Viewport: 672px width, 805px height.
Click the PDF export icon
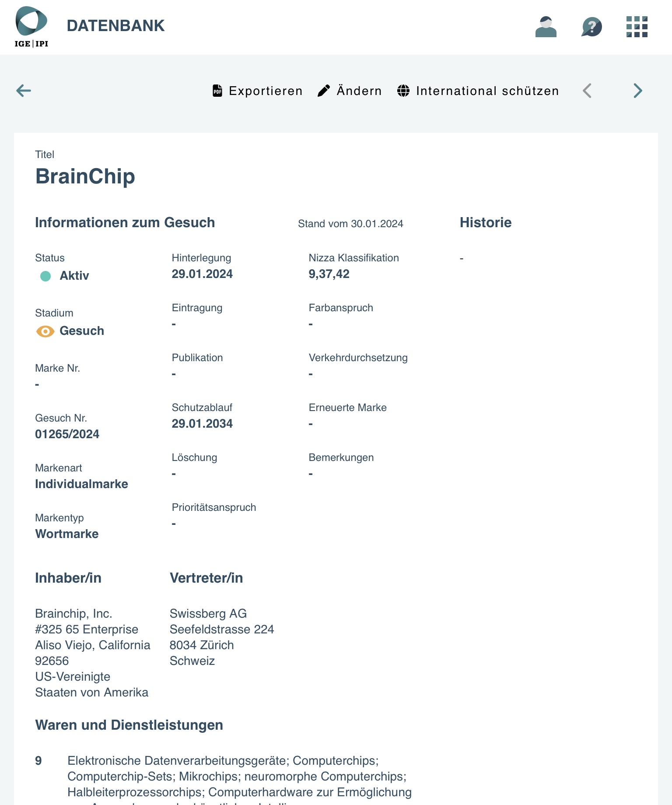(x=217, y=91)
